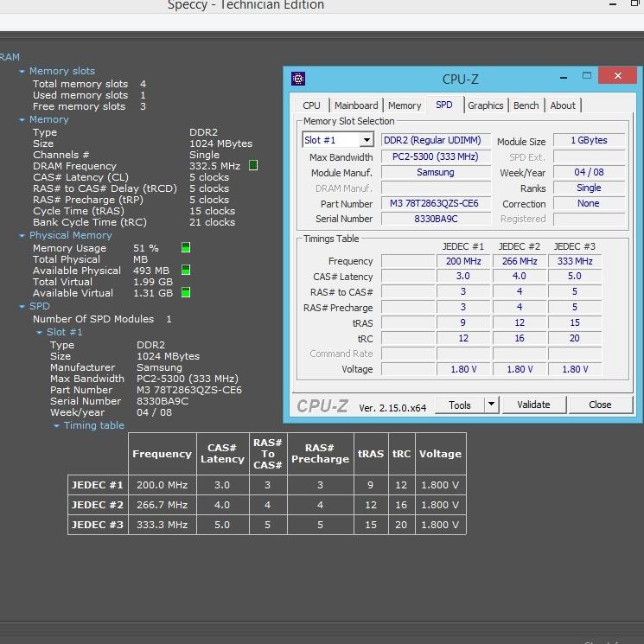Collapse the Memory section in Speccy
This screenshot has height=644, width=644.
coord(22,120)
